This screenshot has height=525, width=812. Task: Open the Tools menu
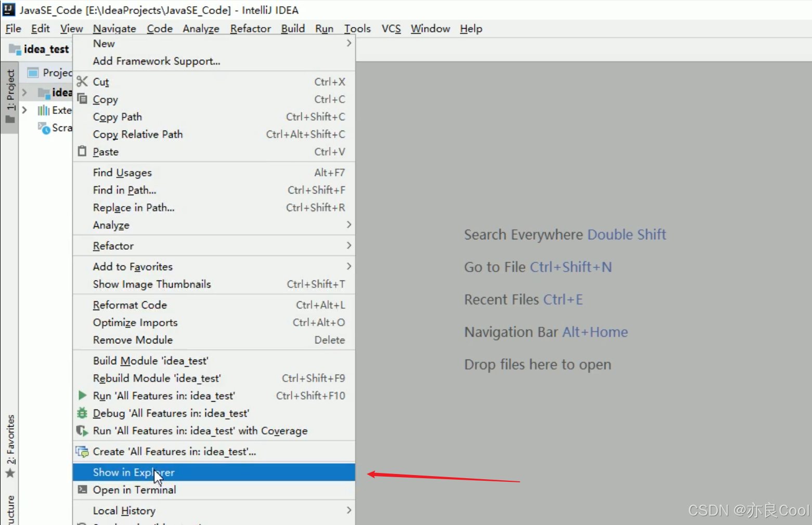click(357, 29)
